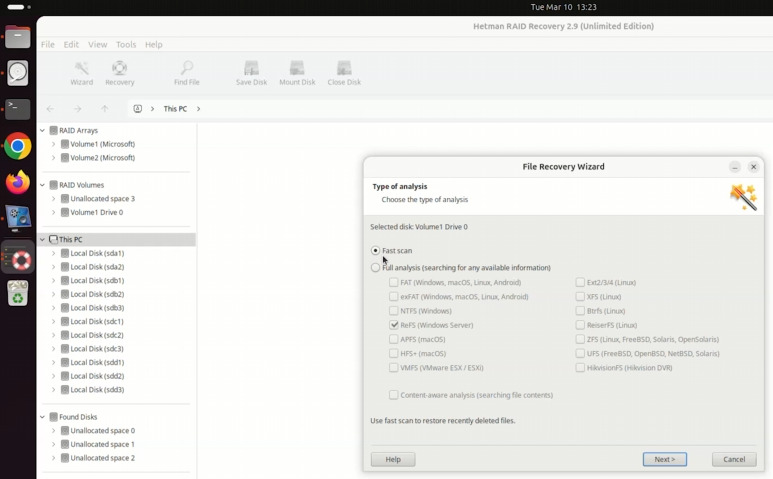Screen dimensions: 773x479
Task: Toggle the VMFS (VMware ESX / ESXi) checkbox
Action: (x=393, y=368)
